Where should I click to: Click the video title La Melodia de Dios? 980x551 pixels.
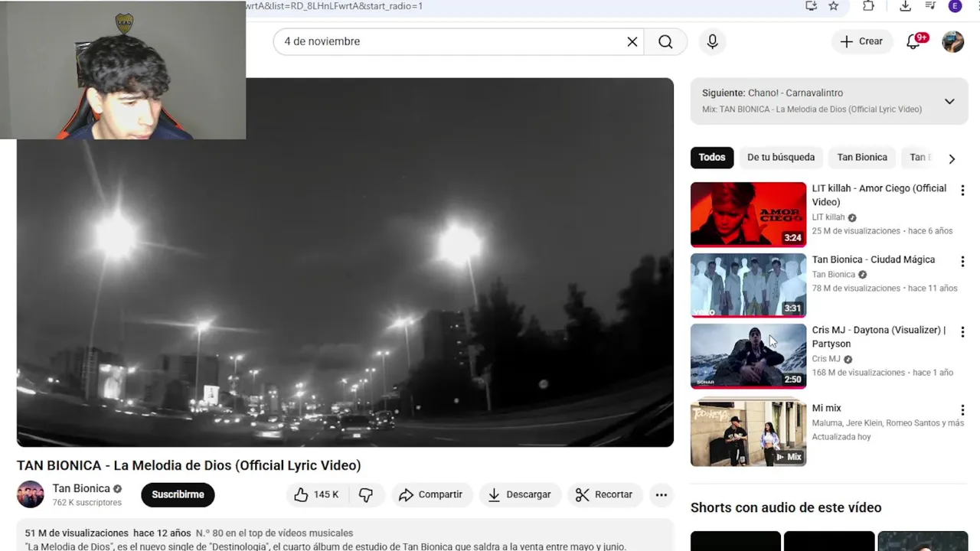(x=189, y=465)
